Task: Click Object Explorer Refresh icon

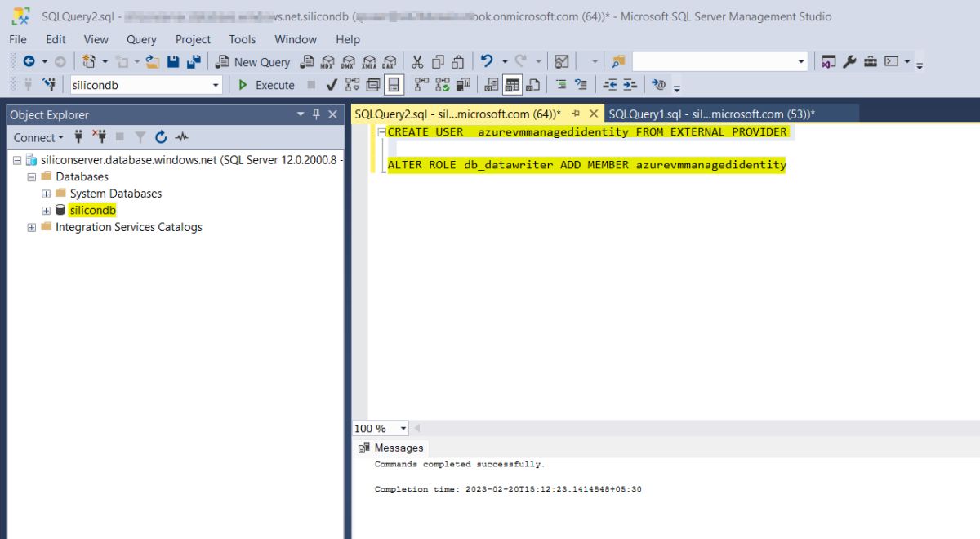Action: tap(161, 137)
